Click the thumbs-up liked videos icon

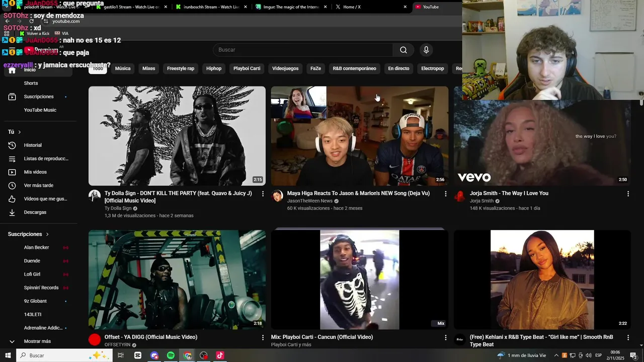(12, 199)
